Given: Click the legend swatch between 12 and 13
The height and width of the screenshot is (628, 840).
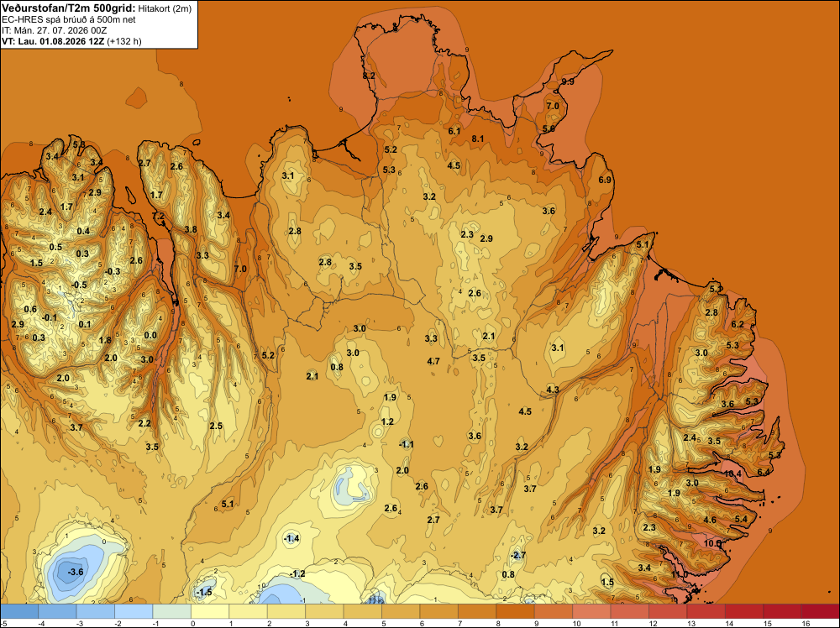Looking at the screenshot, I should [668, 611].
